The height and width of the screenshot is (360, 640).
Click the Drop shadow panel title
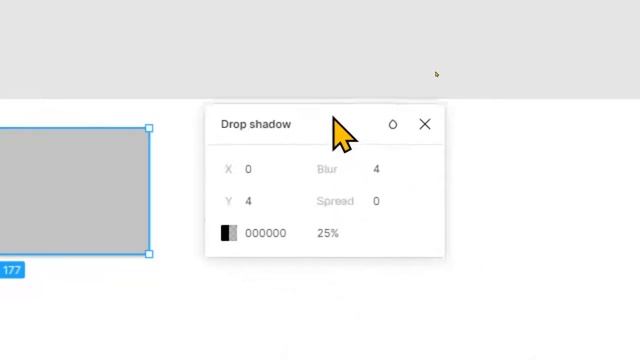click(x=256, y=124)
